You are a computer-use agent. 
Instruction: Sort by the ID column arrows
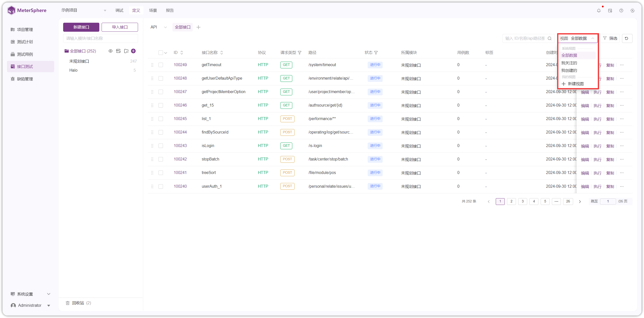point(182,52)
